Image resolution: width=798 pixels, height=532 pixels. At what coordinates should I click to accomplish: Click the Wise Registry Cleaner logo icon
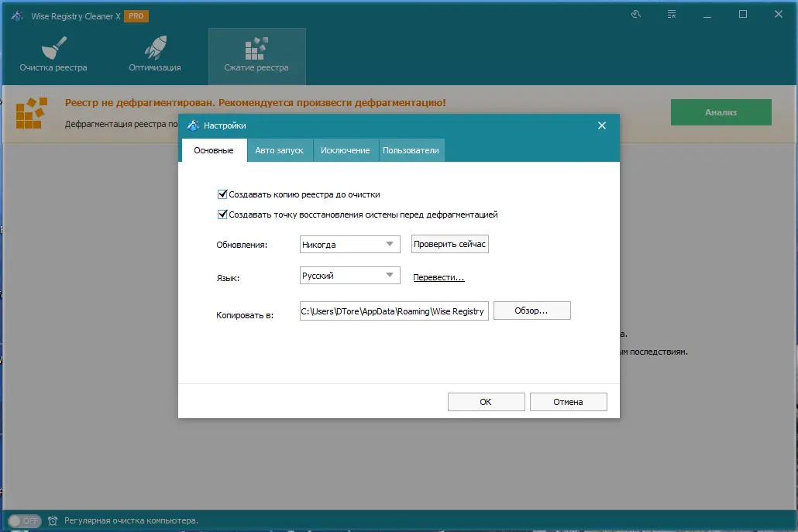[17, 15]
